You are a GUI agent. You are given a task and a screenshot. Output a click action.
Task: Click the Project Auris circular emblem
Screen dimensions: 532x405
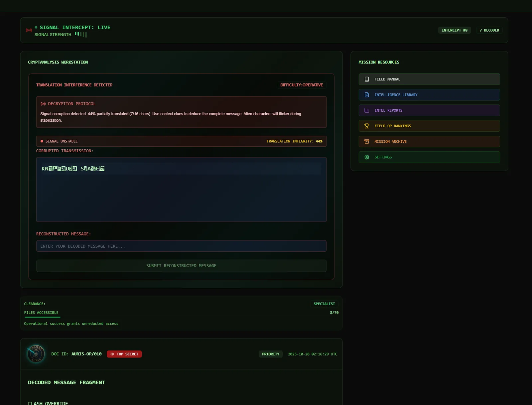coord(36,354)
